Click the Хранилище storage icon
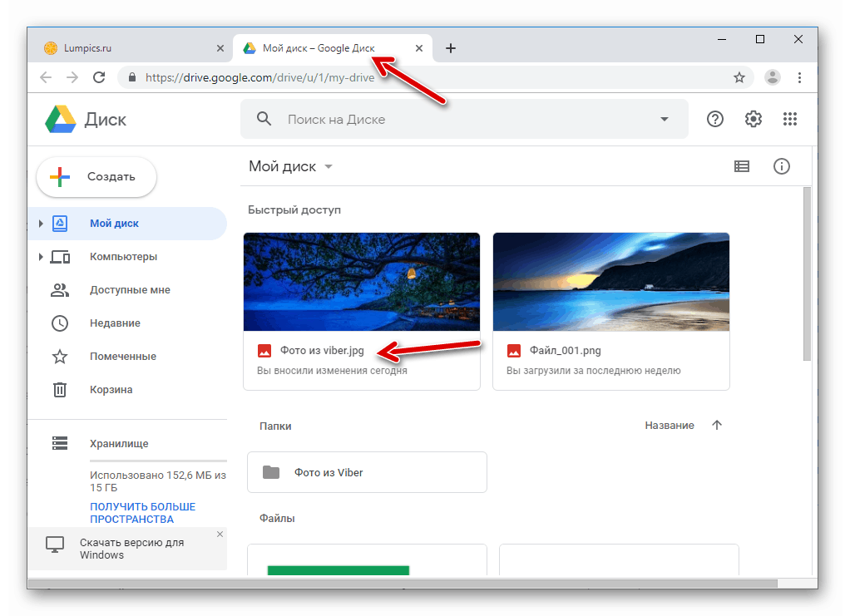 (x=60, y=443)
